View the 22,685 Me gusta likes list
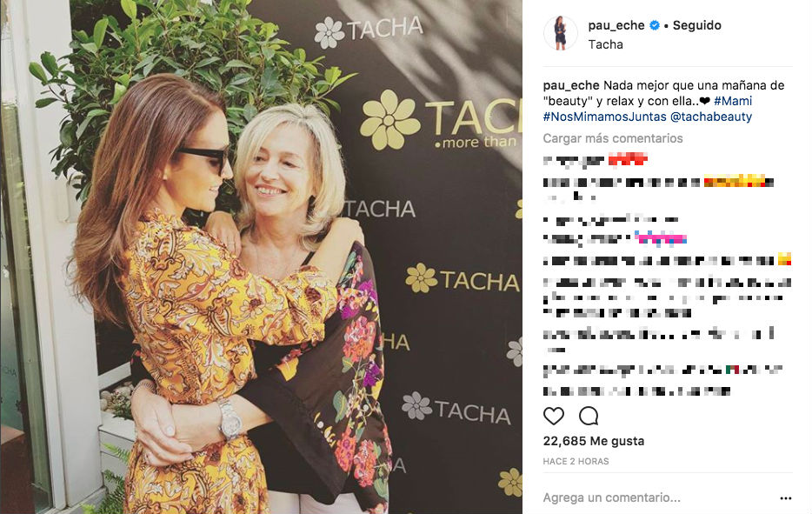The width and height of the screenshot is (812, 514). point(594,442)
